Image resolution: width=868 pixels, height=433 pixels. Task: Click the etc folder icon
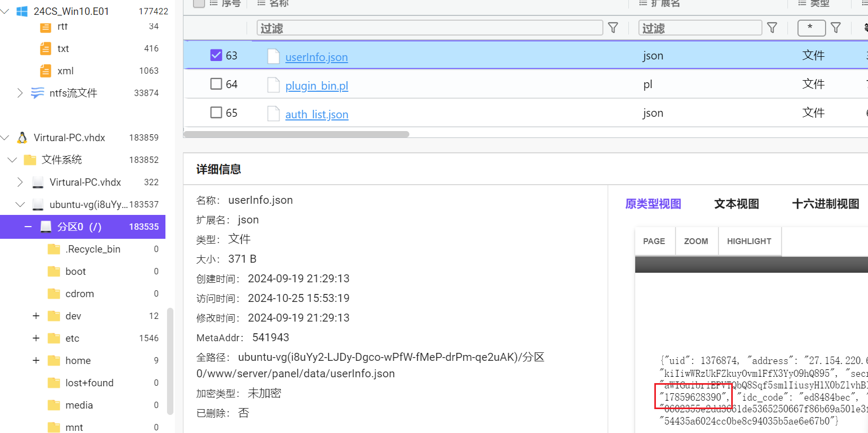click(x=54, y=339)
